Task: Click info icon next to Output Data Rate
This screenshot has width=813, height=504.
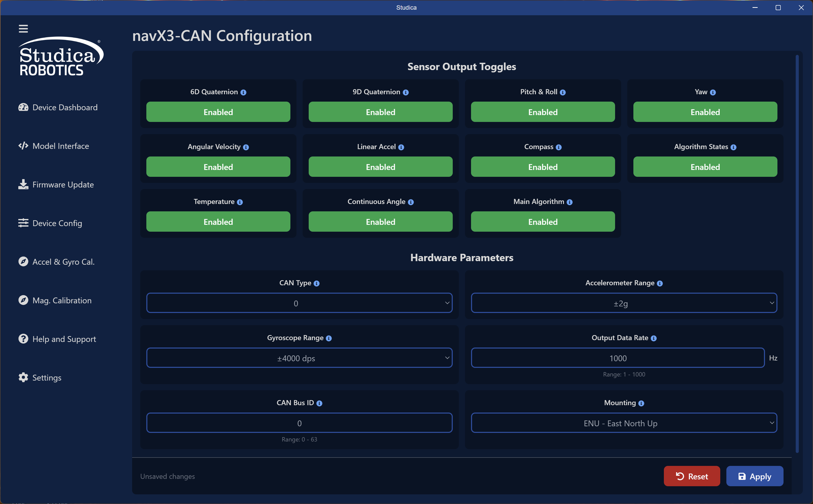Action: (x=654, y=338)
